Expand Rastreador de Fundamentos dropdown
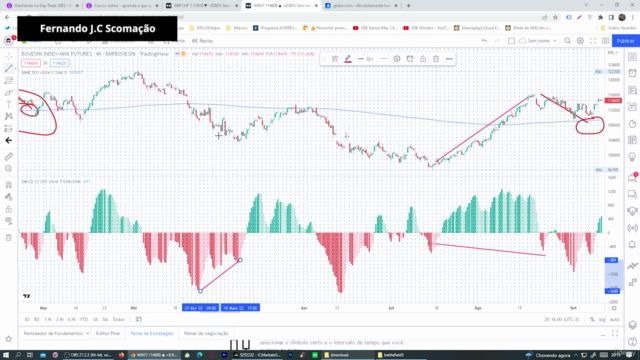The width and height of the screenshot is (640, 360). click(56, 333)
